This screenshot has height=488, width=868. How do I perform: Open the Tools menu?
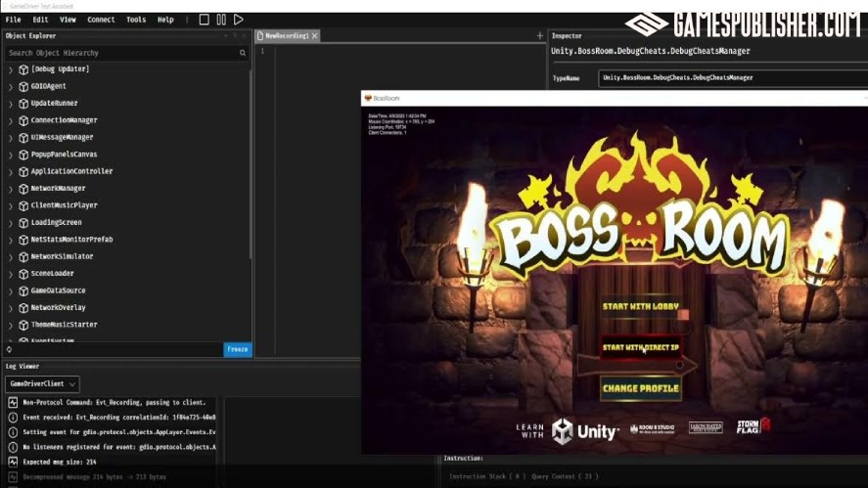[136, 20]
